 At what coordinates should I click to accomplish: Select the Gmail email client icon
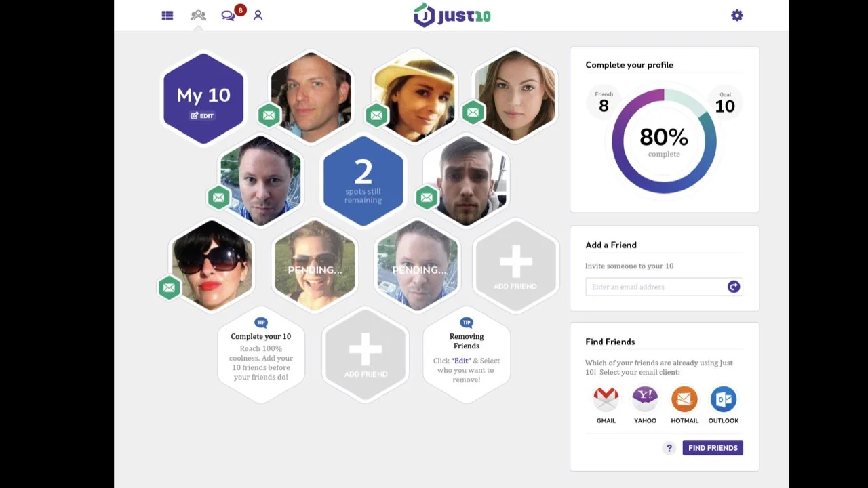point(606,399)
